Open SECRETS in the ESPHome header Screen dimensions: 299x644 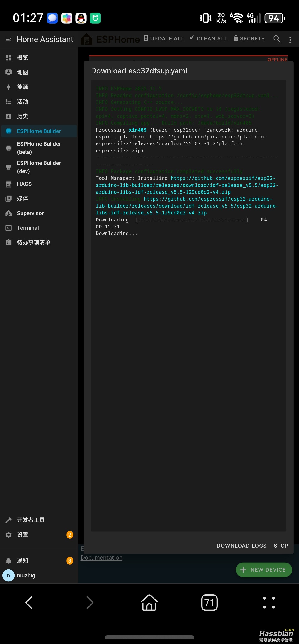click(x=249, y=38)
